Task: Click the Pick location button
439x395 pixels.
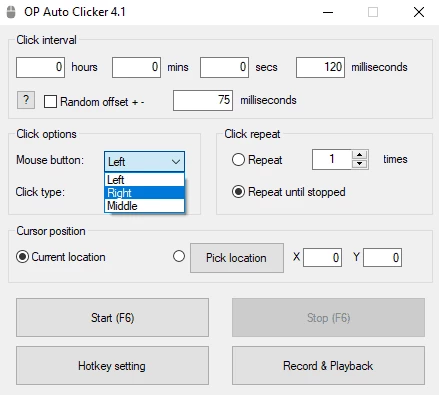Action: pyautogui.click(x=237, y=258)
